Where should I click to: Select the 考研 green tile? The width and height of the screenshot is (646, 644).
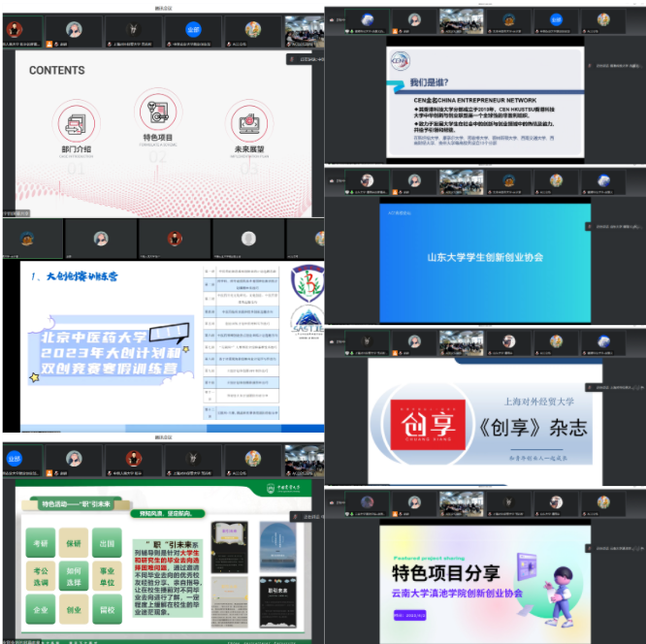click(x=39, y=543)
